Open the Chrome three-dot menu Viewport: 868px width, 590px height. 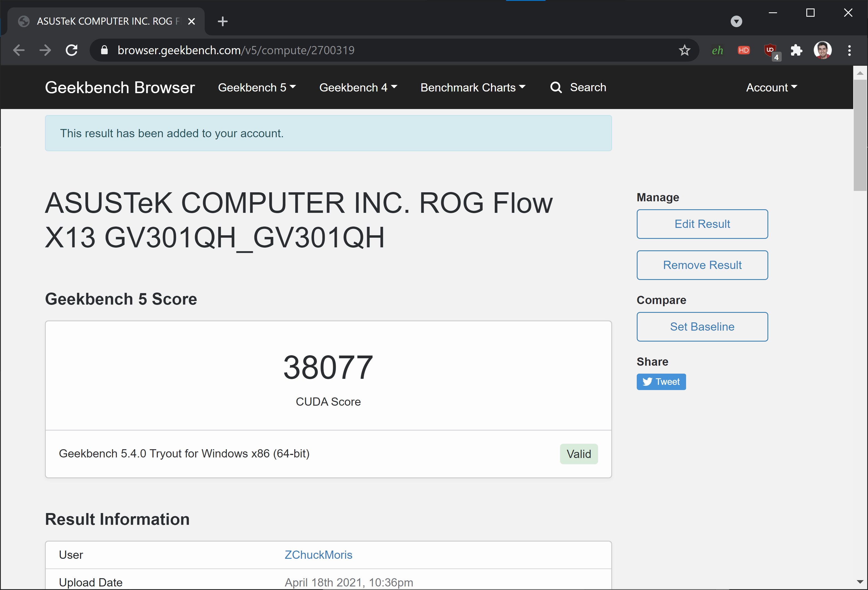click(849, 50)
